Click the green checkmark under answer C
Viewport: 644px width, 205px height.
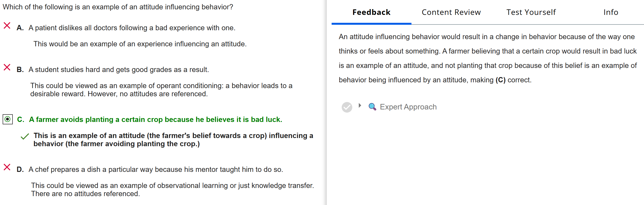pos(25,137)
